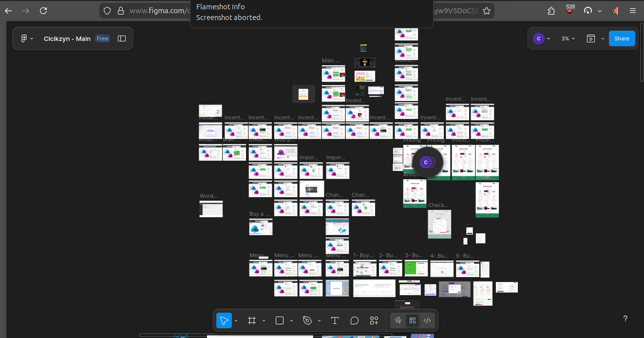
Task: Click the blue Share button
Action: pyautogui.click(x=622, y=38)
